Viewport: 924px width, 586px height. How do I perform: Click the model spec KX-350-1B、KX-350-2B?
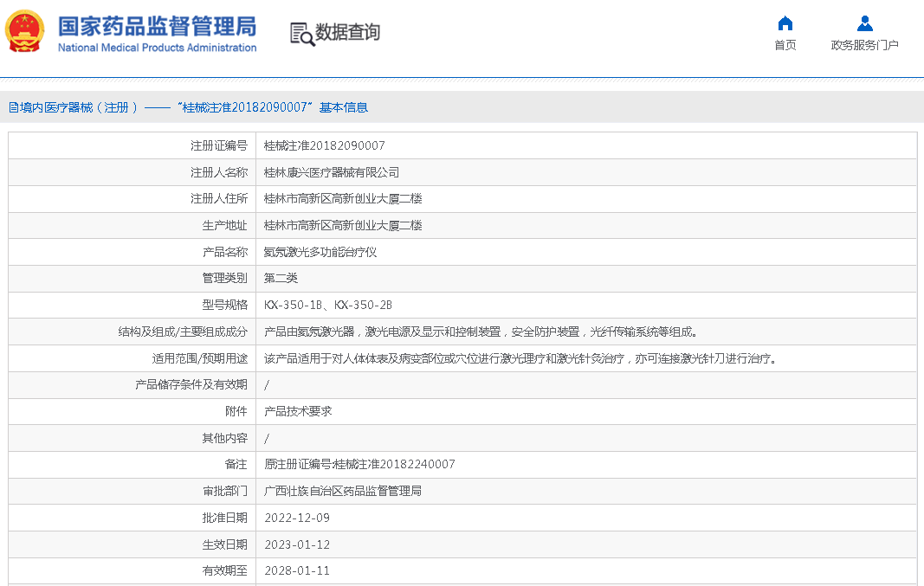(327, 305)
